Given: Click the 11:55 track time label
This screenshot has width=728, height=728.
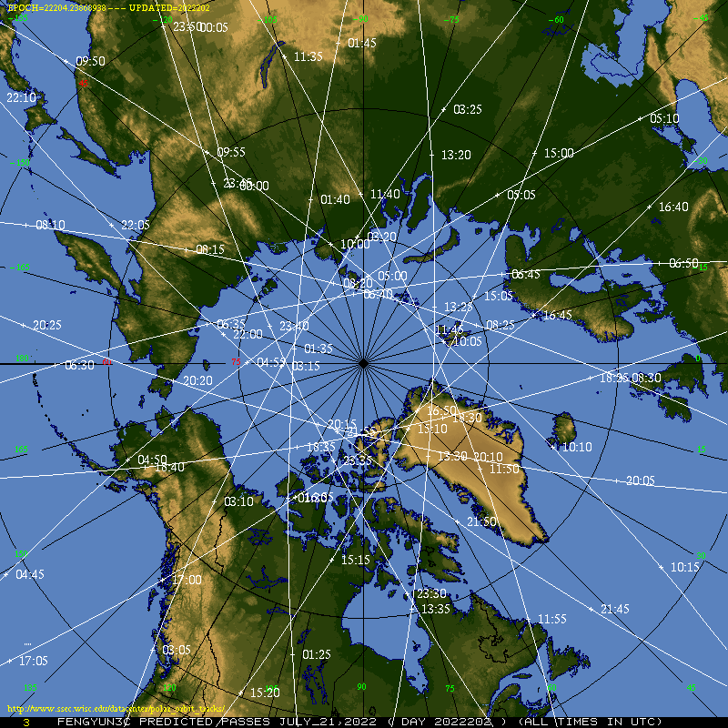Looking at the screenshot, I should tap(551, 619).
